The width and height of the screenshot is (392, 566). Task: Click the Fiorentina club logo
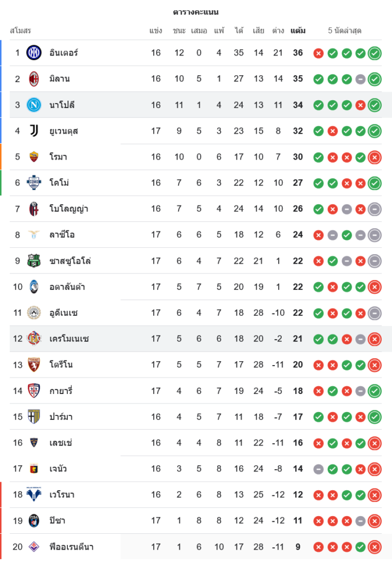coord(34,547)
